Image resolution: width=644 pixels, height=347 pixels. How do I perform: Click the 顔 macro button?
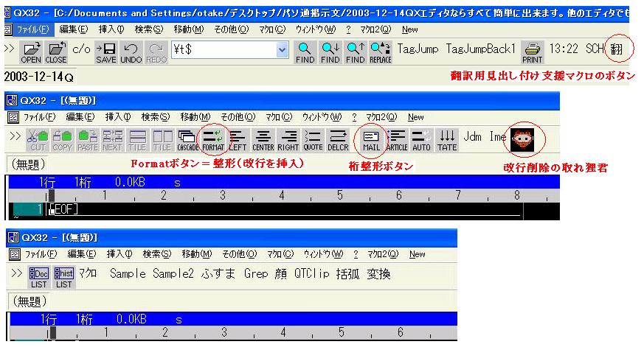[x=281, y=273]
